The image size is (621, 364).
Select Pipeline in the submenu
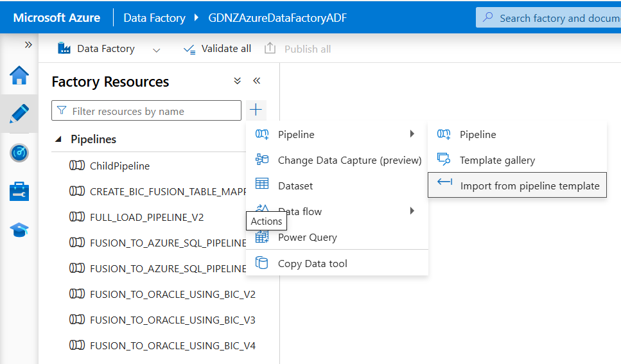(517, 135)
